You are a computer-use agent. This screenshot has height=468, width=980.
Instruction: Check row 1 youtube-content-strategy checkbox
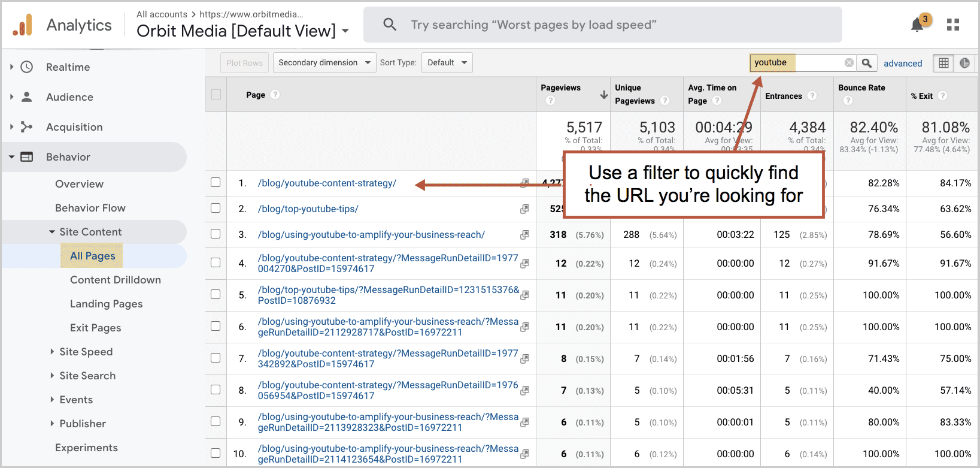coord(216,182)
